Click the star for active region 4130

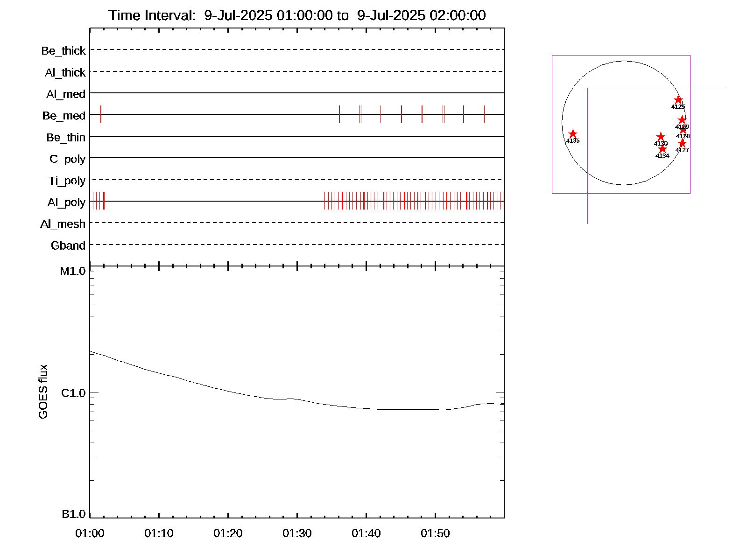[660, 137]
